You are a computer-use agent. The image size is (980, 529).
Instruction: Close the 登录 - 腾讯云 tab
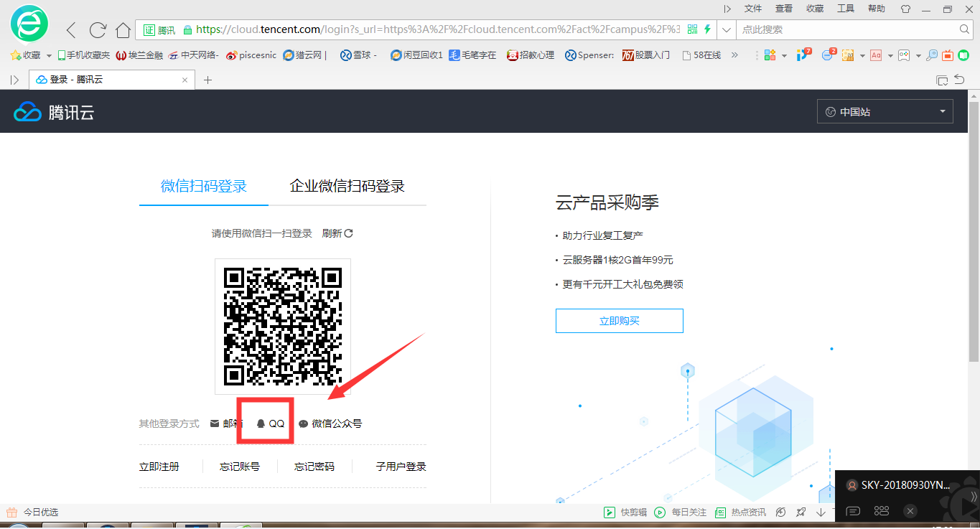tap(185, 80)
